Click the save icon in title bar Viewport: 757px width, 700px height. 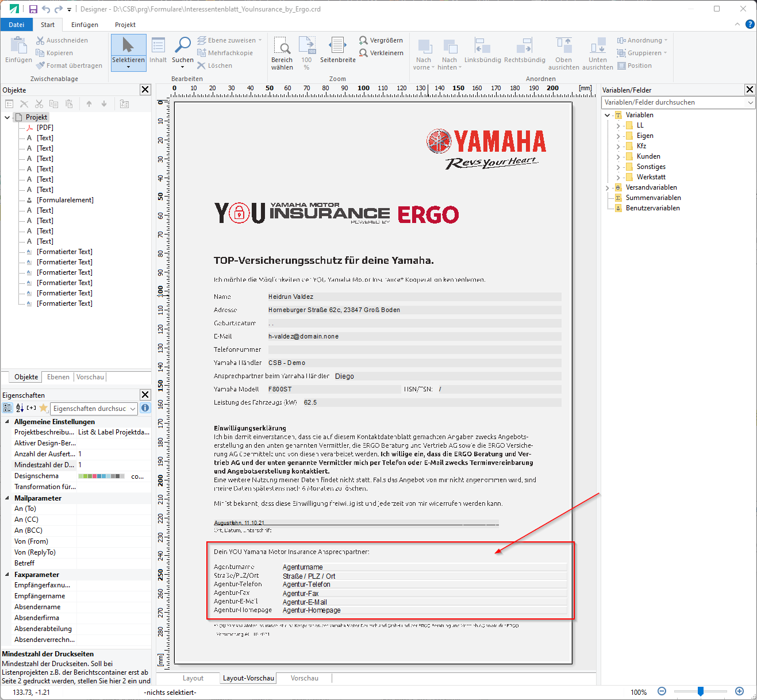[x=33, y=9]
